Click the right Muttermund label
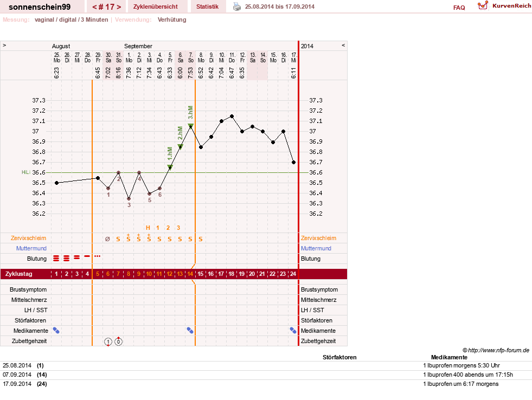This screenshot has height=400, width=532. coord(316,248)
